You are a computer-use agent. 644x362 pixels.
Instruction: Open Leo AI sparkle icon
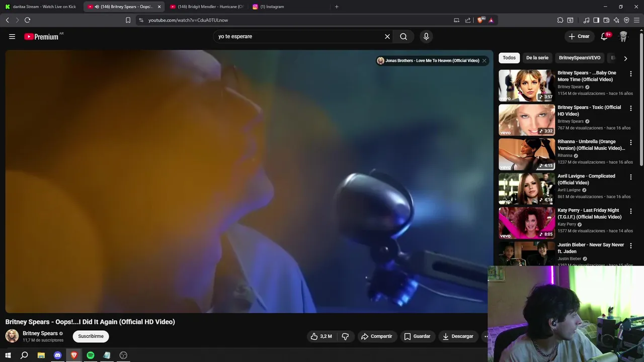616,20
